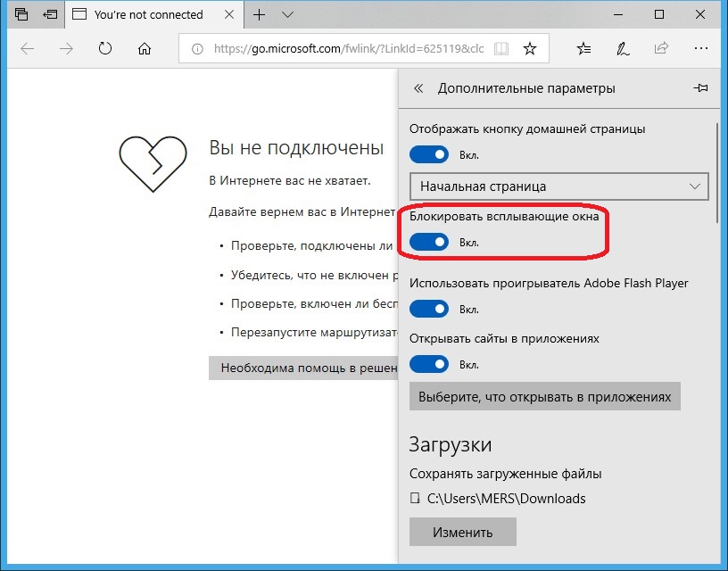Click Необходима помощь в решении button
Image resolution: width=728 pixels, height=571 pixels.
click(x=303, y=368)
